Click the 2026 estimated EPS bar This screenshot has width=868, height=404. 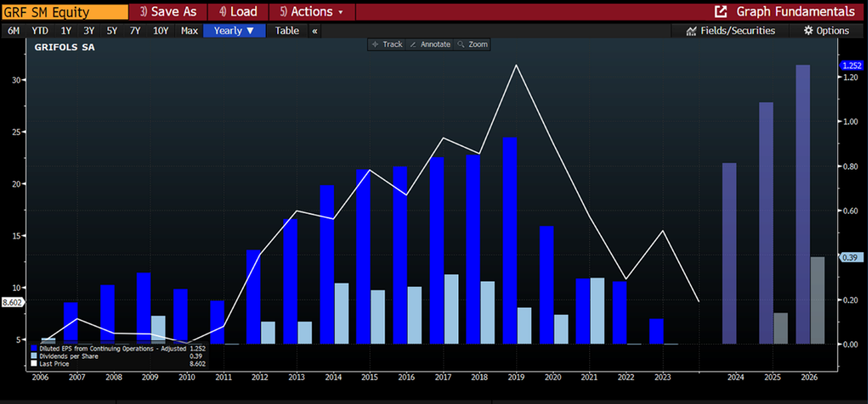(803, 204)
